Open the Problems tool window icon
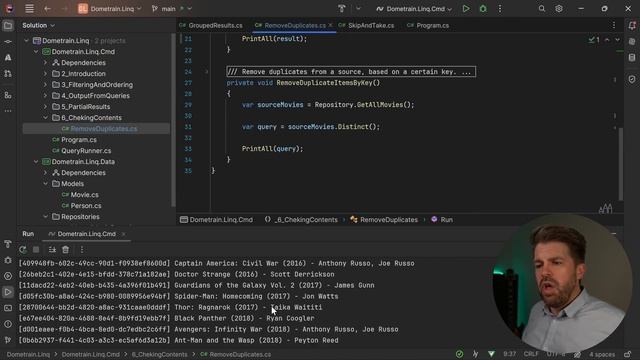 click(8, 324)
